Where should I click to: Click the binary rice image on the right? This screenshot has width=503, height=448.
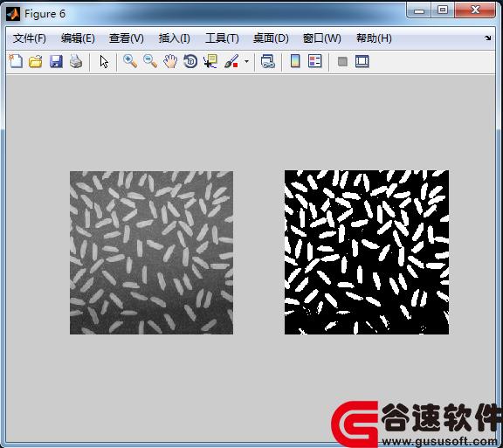click(367, 252)
